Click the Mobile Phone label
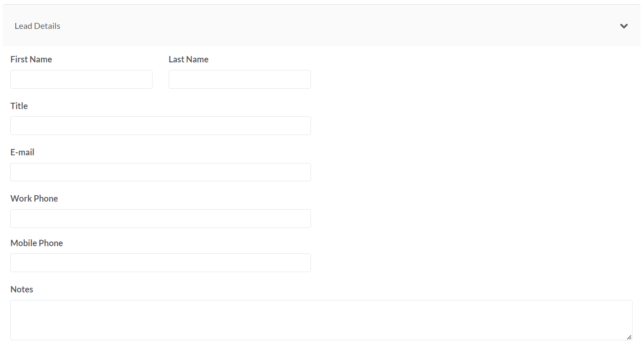This screenshot has width=644, height=348. (37, 243)
